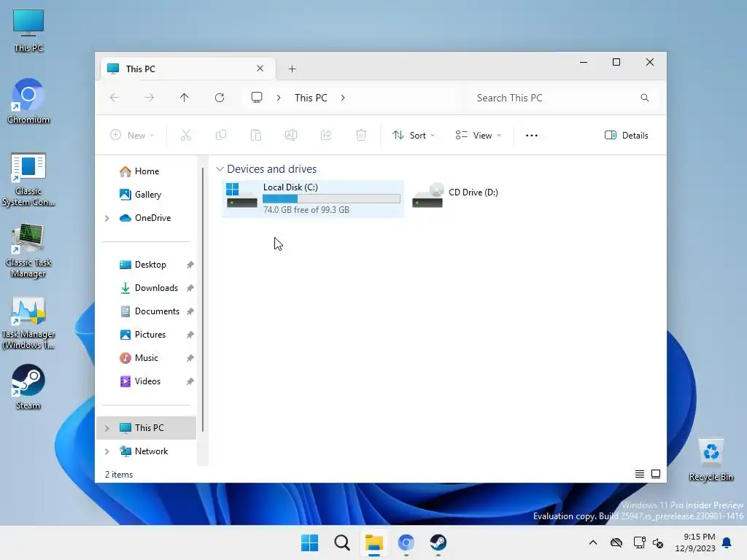Expand OneDrive in navigation pane

107,218
